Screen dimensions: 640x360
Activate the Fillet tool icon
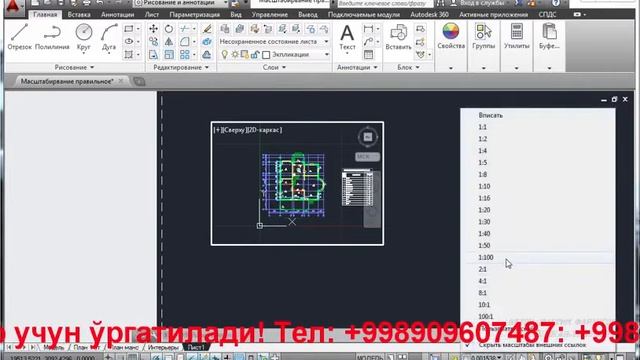coord(184,42)
